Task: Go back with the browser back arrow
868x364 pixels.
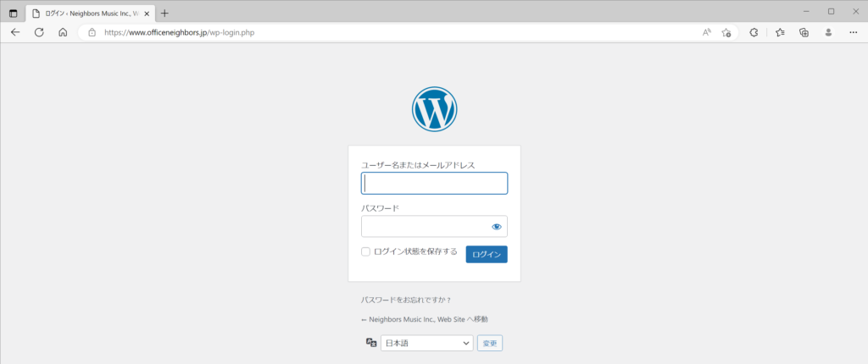Action: pyautogui.click(x=15, y=32)
